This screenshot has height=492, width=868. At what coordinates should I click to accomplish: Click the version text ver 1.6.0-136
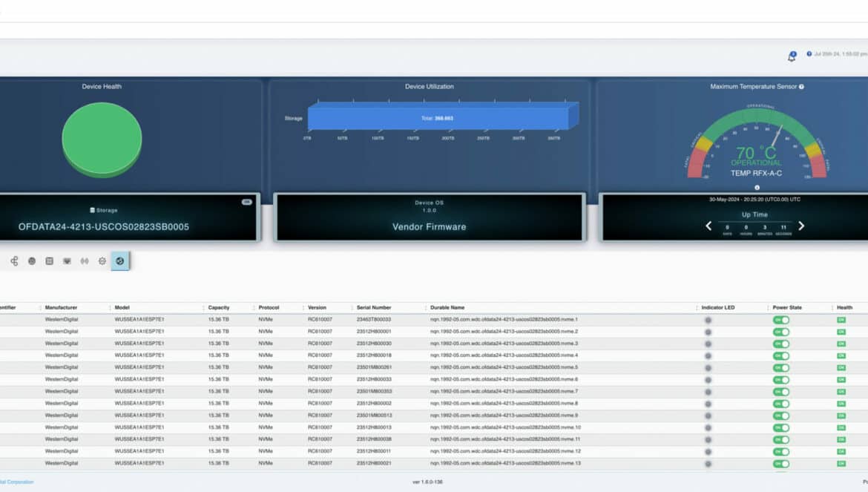click(427, 482)
